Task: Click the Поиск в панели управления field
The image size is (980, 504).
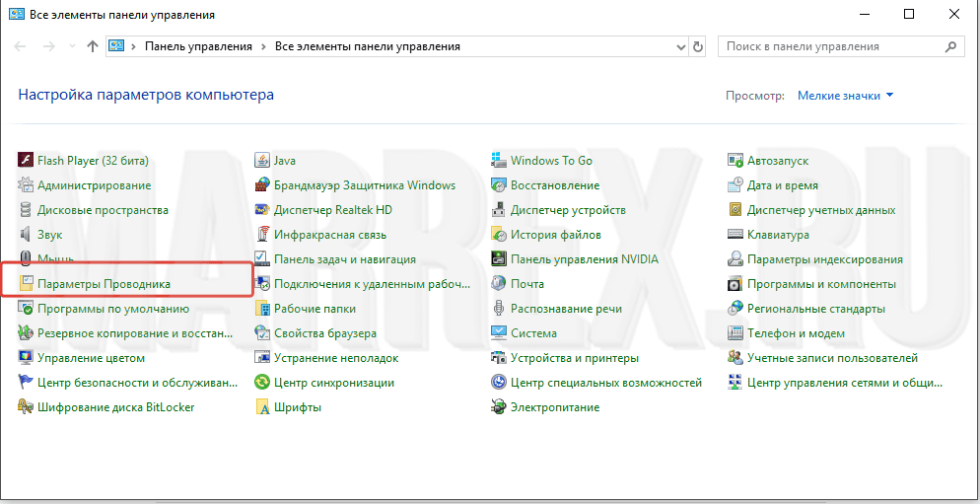Action: tap(839, 46)
